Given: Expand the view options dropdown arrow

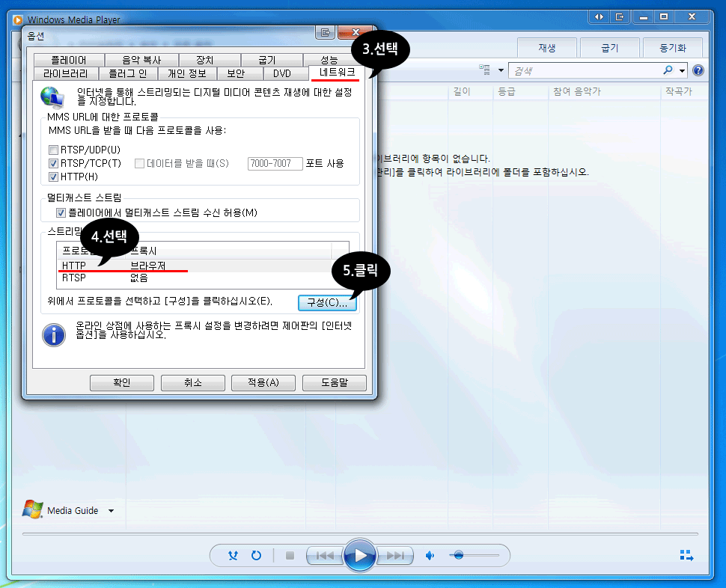Looking at the screenshot, I should pos(501,70).
